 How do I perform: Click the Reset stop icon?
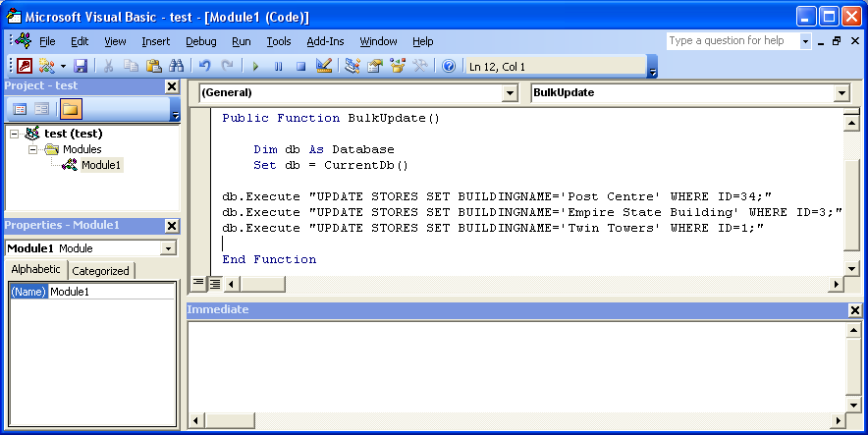pyautogui.click(x=300, y=67)
